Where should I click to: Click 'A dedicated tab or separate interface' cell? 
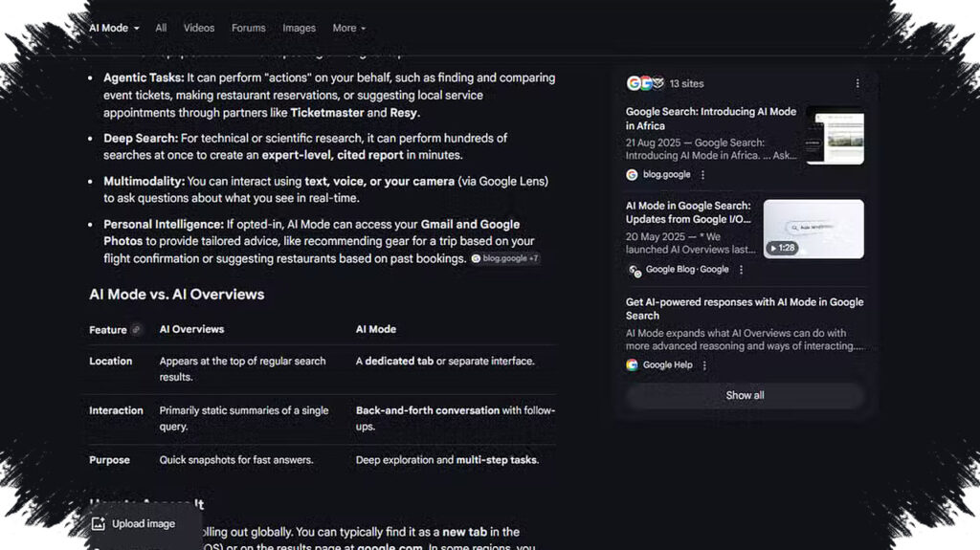pos(445,362)
